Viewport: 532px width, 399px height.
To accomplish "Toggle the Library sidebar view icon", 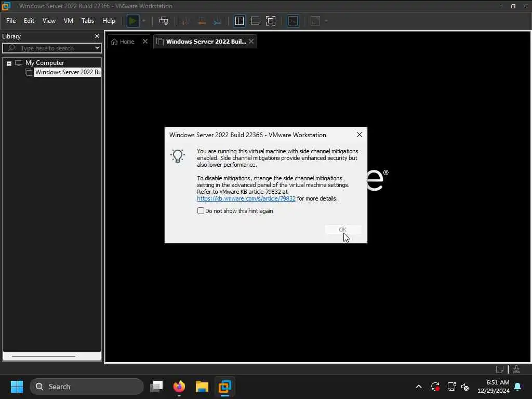I will click(x=239, y=21).
